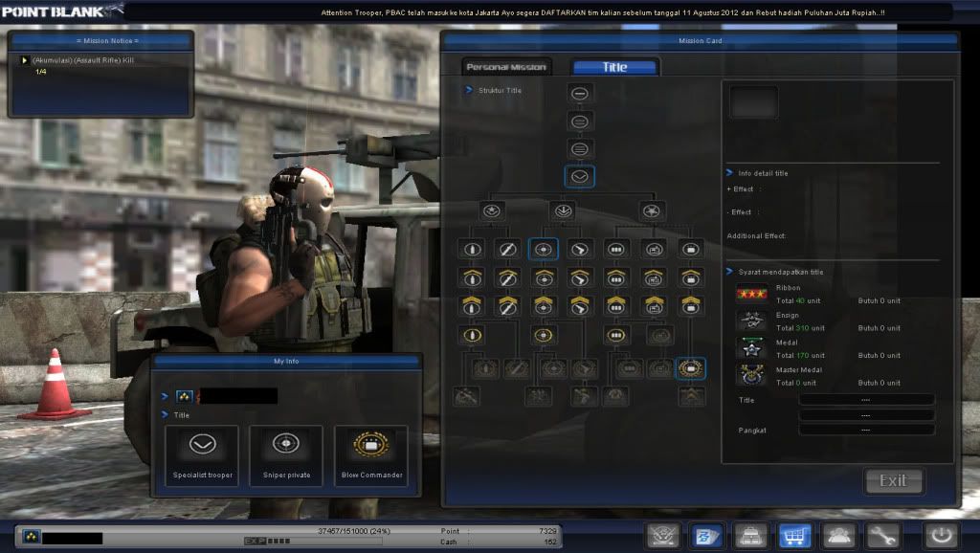Select the Sniper private title slot in My Info
980x553 pixels.
pos(286,455)
